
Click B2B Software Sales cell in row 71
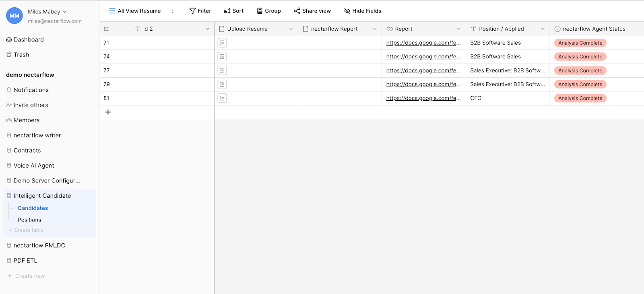coord(508,43)
